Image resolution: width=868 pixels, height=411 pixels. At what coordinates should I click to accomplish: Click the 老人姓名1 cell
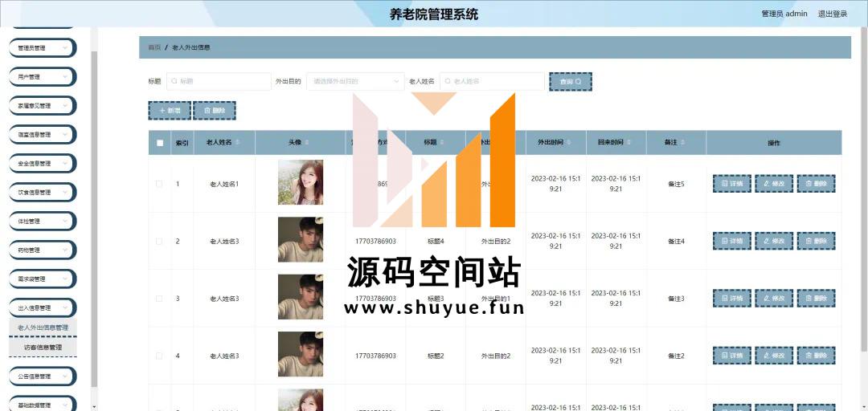coord(224,184)
